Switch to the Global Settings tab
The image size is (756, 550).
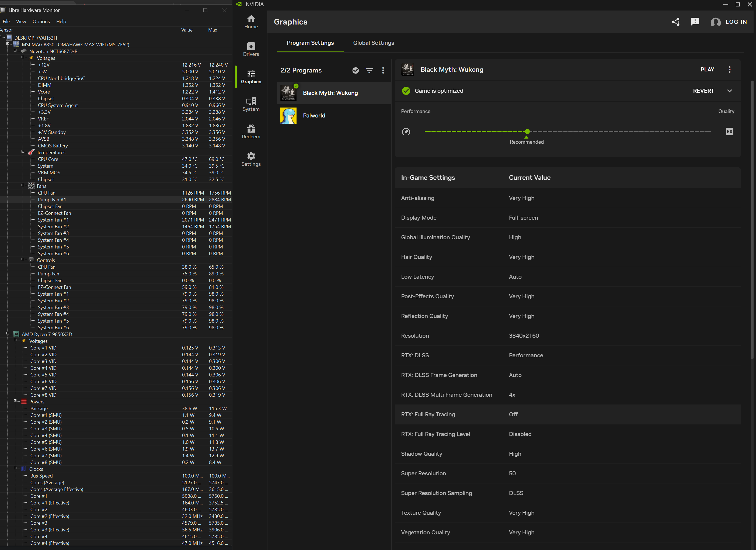pos(373,43)
